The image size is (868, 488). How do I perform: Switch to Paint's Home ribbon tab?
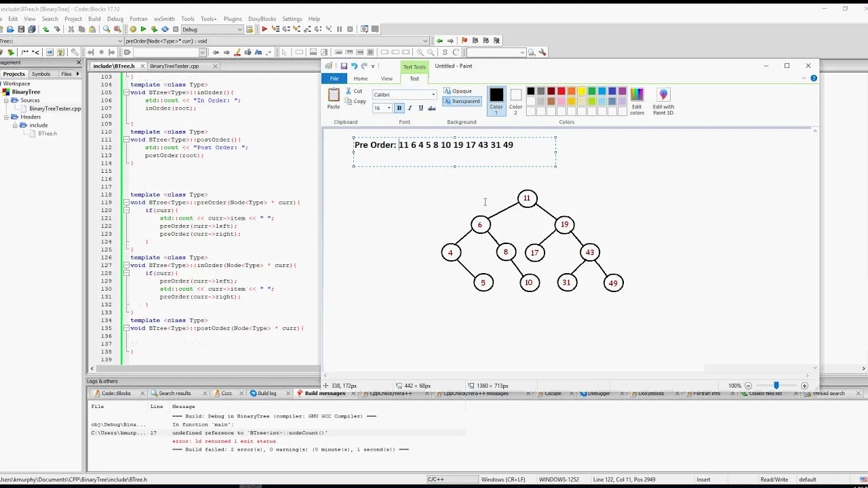(x=360, y=79)
